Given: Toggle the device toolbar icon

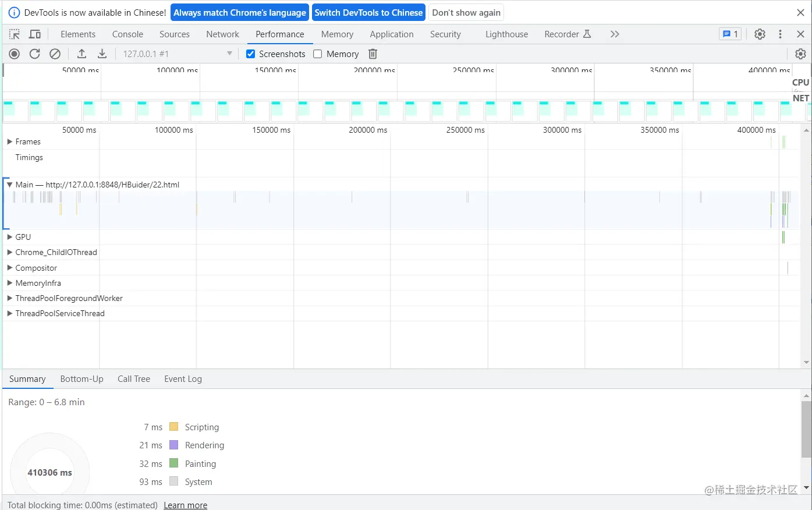Looking at the screenshot, I should [x=35, y=34].
